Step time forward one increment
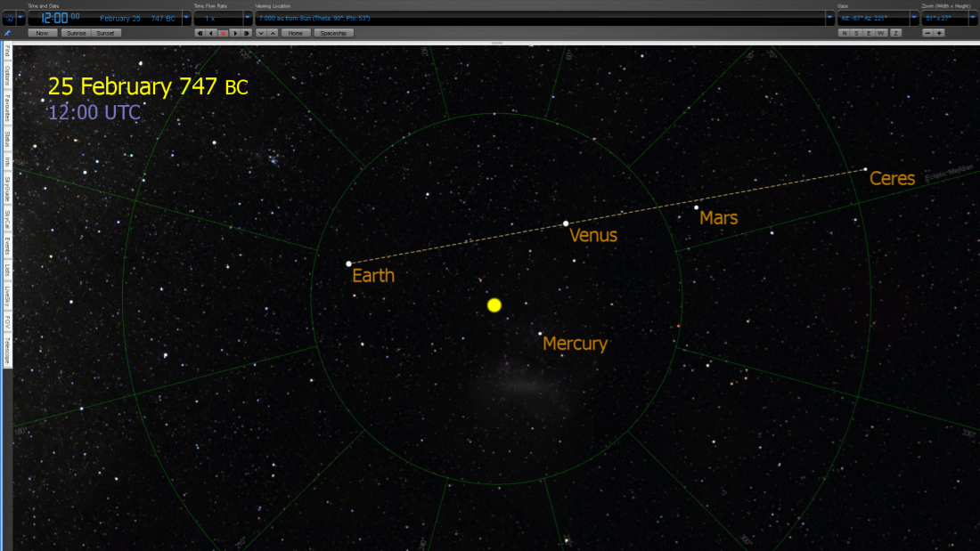Image resolution: width=980 pixels, height=551 pixels. [x=246, y=33]
